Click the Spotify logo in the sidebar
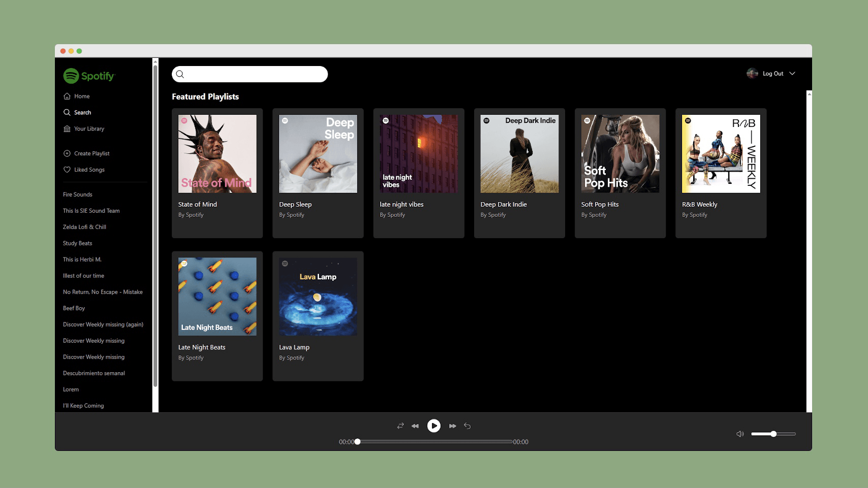The width and height of the screenshot is (868, 488). coord(89,76)
